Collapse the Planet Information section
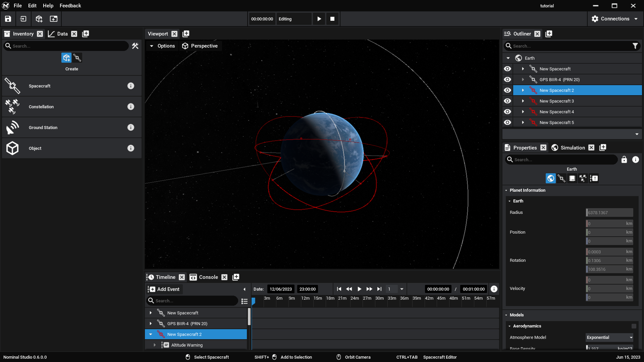644x362 pixels. pyautogui.click(x=506, y=190)
